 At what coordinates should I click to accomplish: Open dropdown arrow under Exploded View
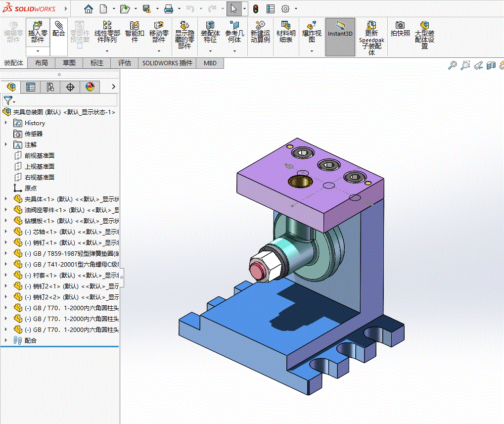pos(312,51)
